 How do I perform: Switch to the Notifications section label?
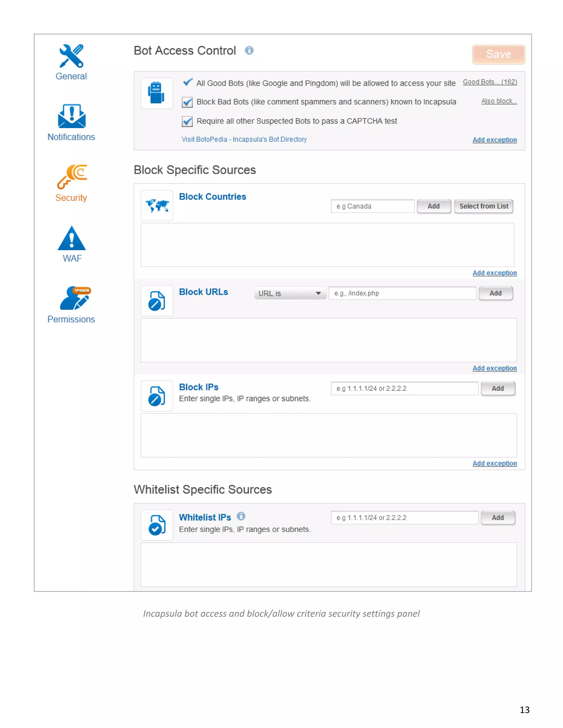(x=71, y=137)
